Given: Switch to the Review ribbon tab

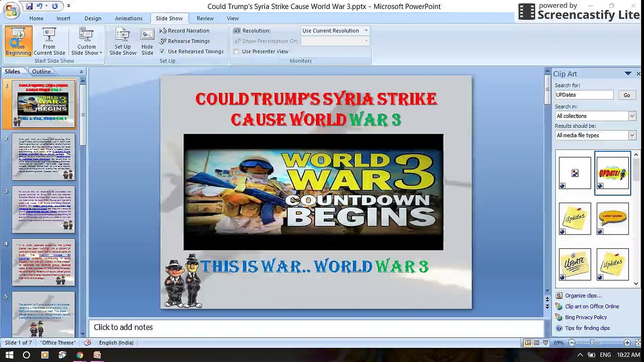Looking at the screenshot, I should coord(205,18).
